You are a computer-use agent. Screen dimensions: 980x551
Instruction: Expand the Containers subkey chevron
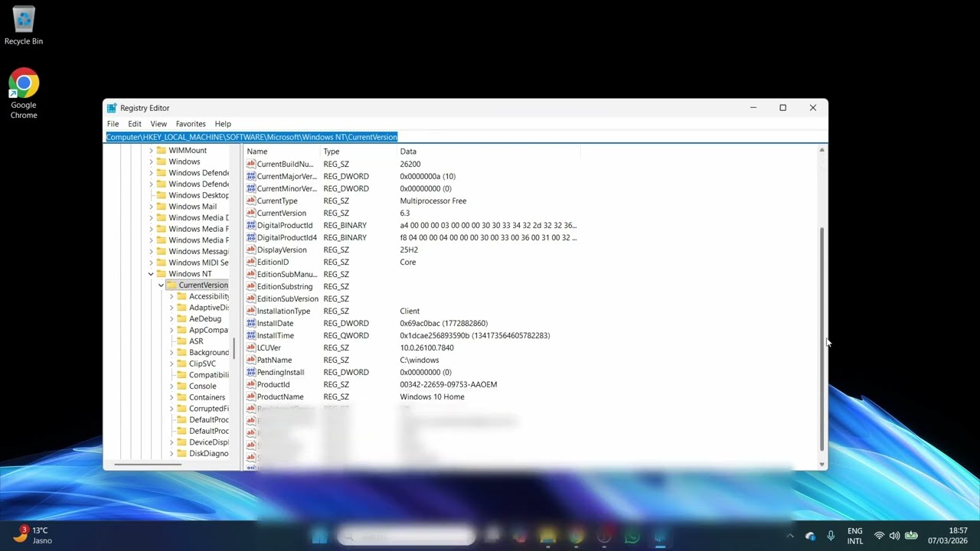(x=171, y=397)
